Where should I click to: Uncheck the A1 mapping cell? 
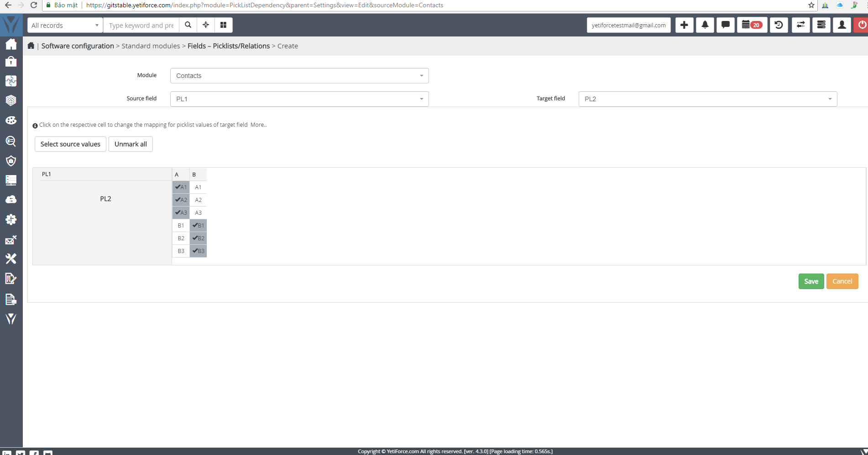tap(181, 187)
